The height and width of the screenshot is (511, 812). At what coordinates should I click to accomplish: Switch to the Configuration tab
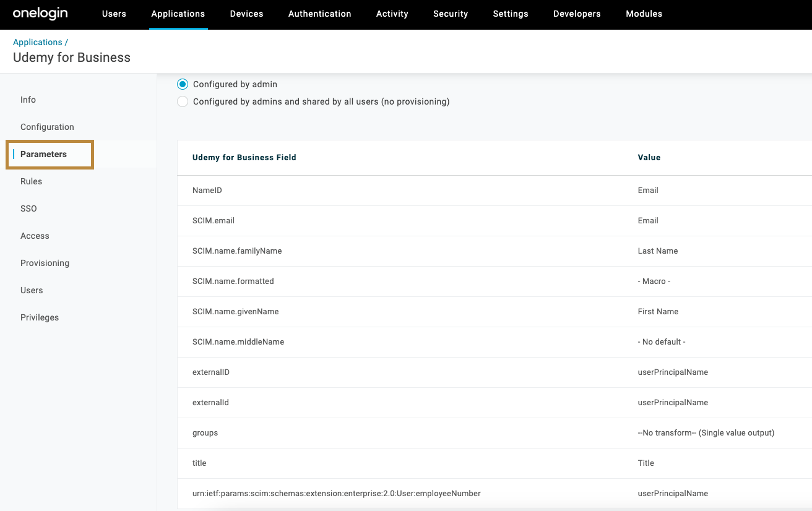tap(47, 127)
